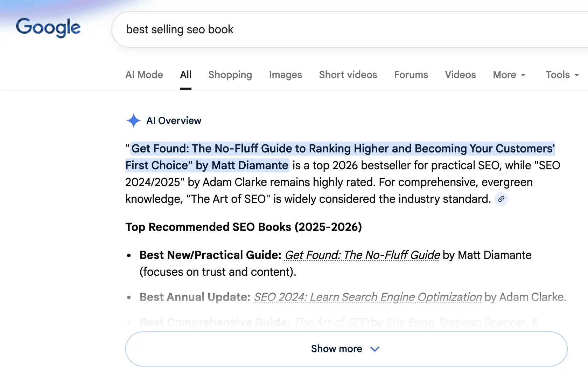Click the share link icon after the AI summary
This screenshot has width=588, height=377.
(501, 199)
